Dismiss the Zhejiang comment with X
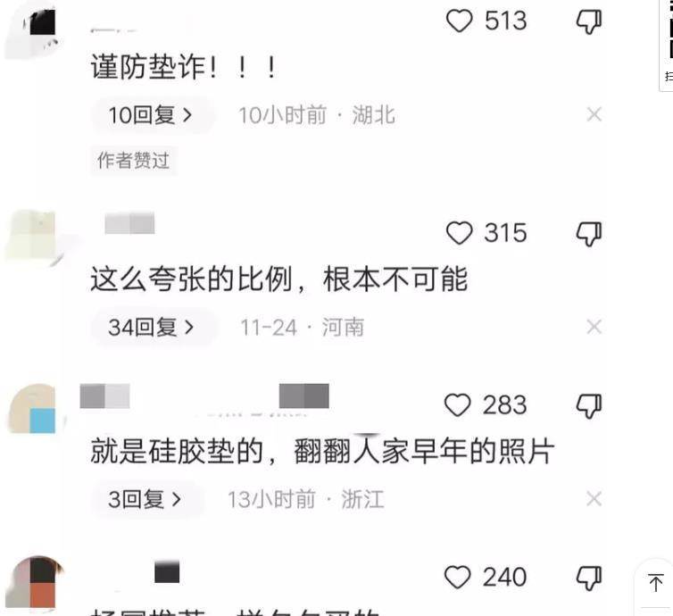Image resolution: width=673 pixels, height=616 pixels. (x=594, y=499)
